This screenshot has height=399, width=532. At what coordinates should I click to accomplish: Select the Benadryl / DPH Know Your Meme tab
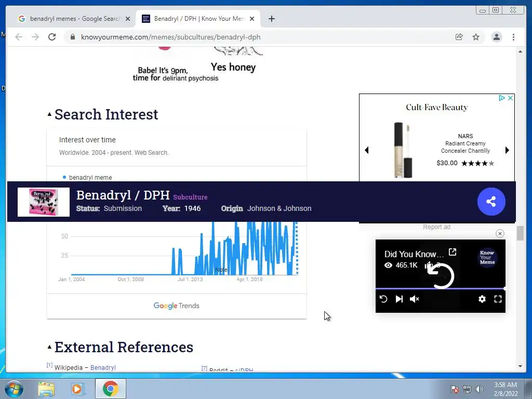pos(198,19)
